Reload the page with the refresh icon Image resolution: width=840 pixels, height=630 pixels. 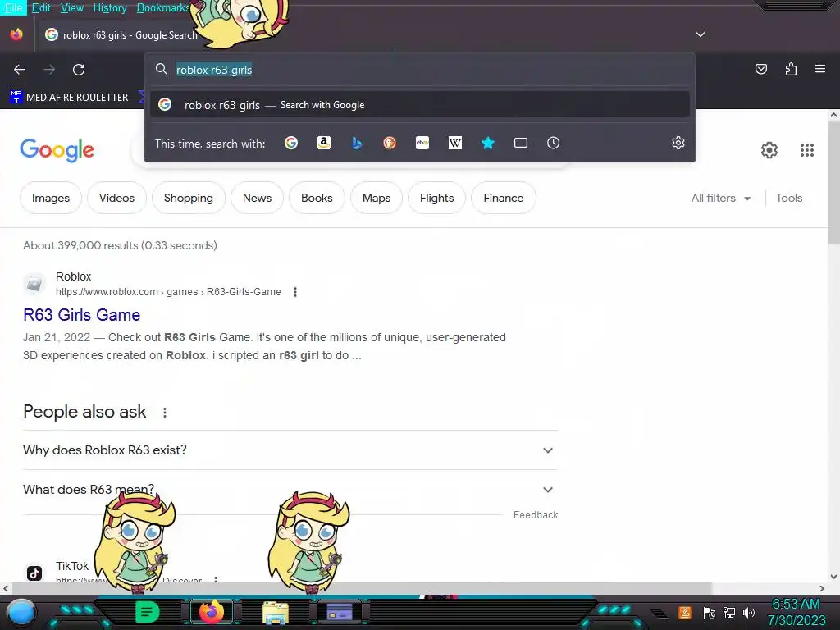tap(79, 69)
